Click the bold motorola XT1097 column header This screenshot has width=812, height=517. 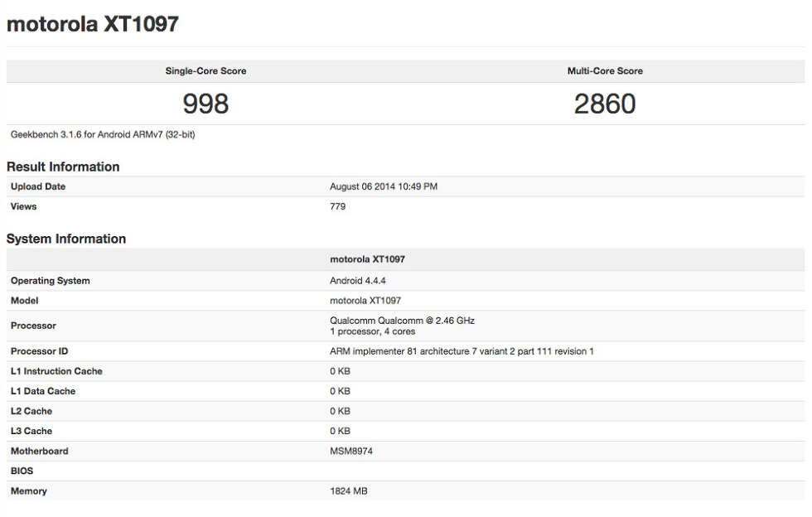pos(367,259)
